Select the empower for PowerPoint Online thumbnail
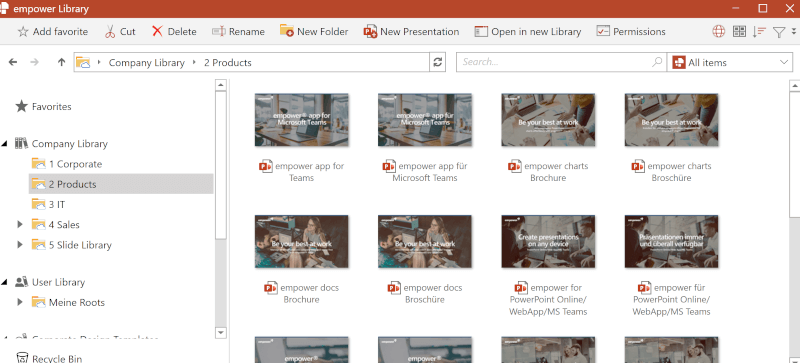Image resolution: width=800 pixels, height=363 pixels. (x=548, y=241)
